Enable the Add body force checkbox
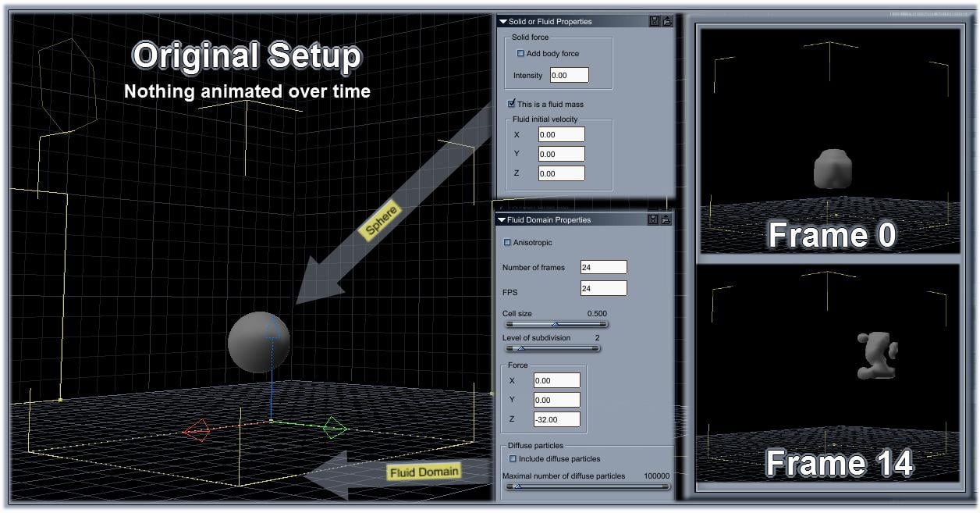 [x=521, y=54]
